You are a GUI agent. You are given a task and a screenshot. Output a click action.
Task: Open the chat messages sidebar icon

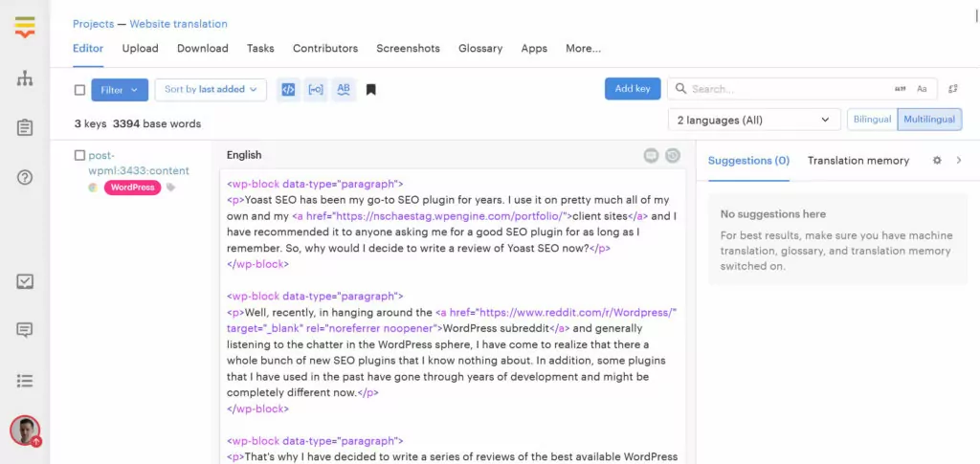click(x=25, y=330)
